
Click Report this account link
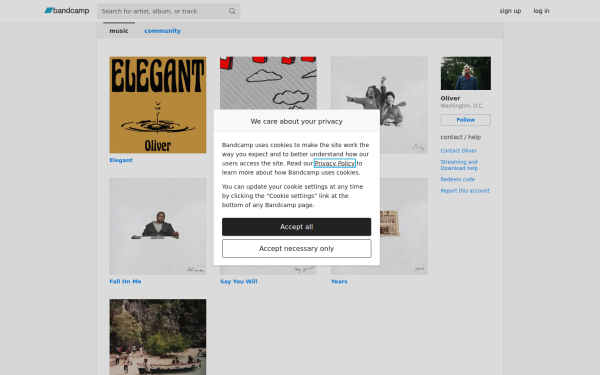coord(465,191)
